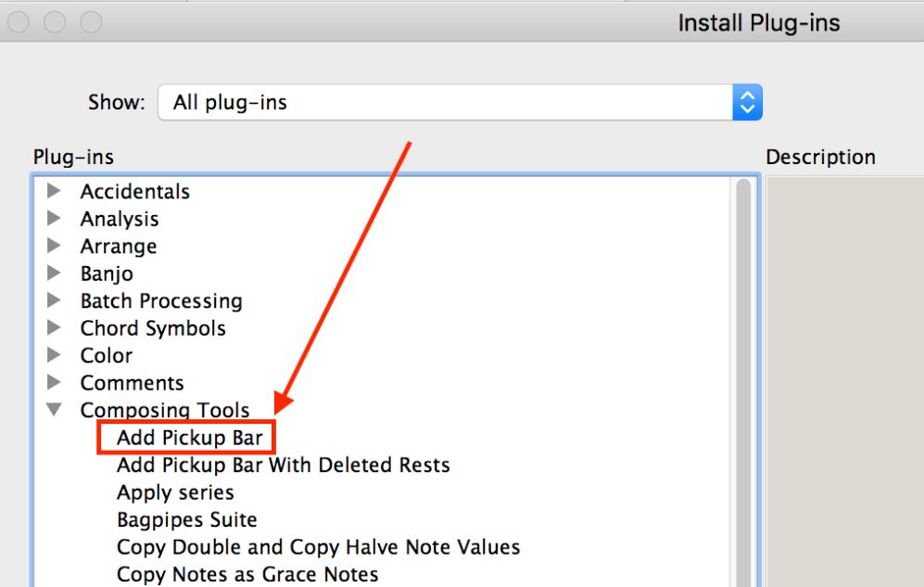
Task: Expand the Analysis category triangle
Action: point(54,219)
